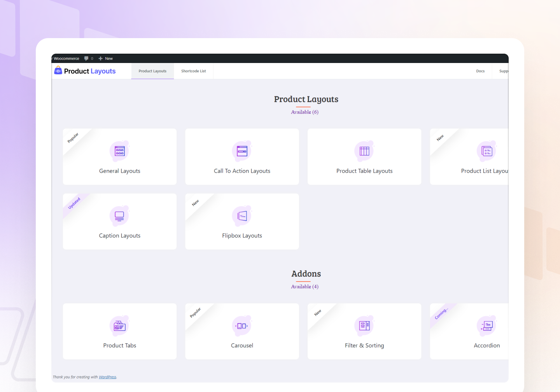Screen dimensions: 560x392
Task: Click the Accordion icon
Action: [486, 326]
